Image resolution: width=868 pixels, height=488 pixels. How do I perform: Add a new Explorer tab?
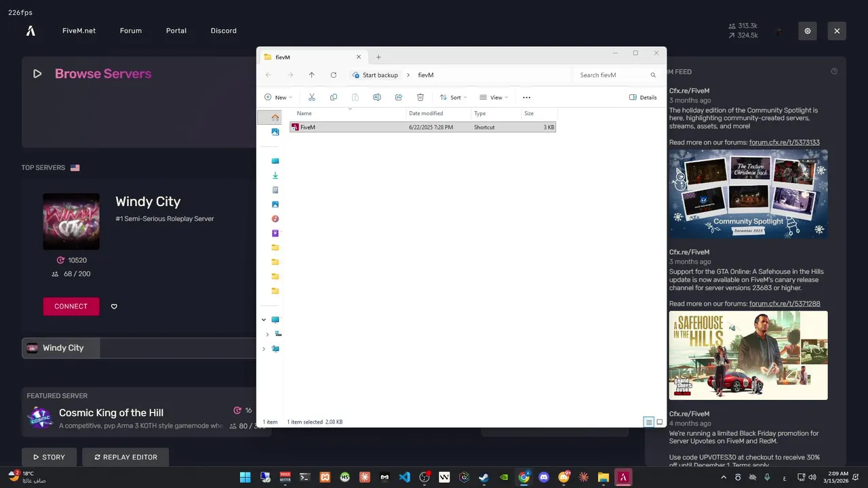pyautogui.click(x=378, y=57)
